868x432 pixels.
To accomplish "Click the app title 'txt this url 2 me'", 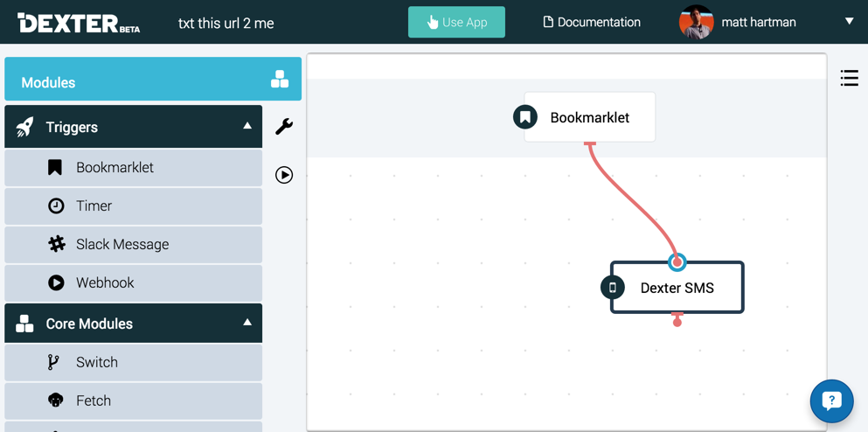I will [226, 24].
